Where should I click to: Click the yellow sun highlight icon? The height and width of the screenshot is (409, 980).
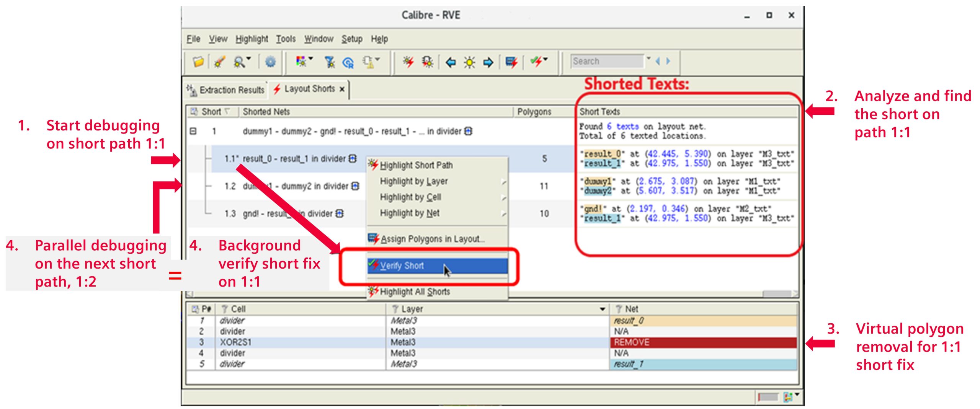pyautogui.click(x=469, y=62)
